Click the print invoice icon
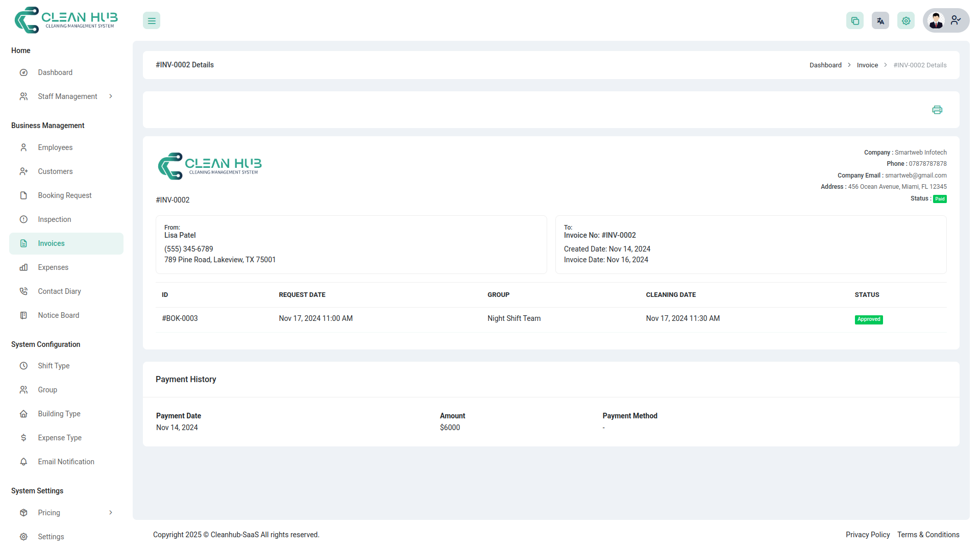980x551 pixels. click(x=937, y=110)
